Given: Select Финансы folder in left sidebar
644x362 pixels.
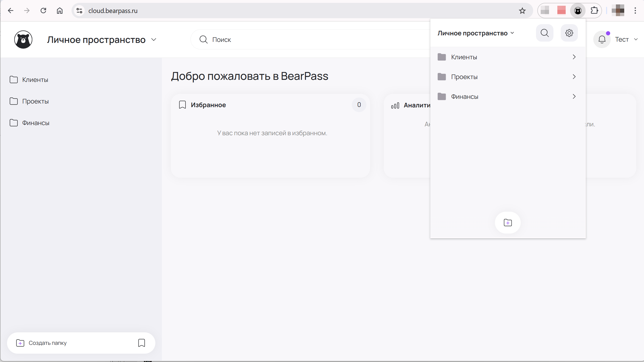Looking at the screenshot, I should tap(36, 123).
